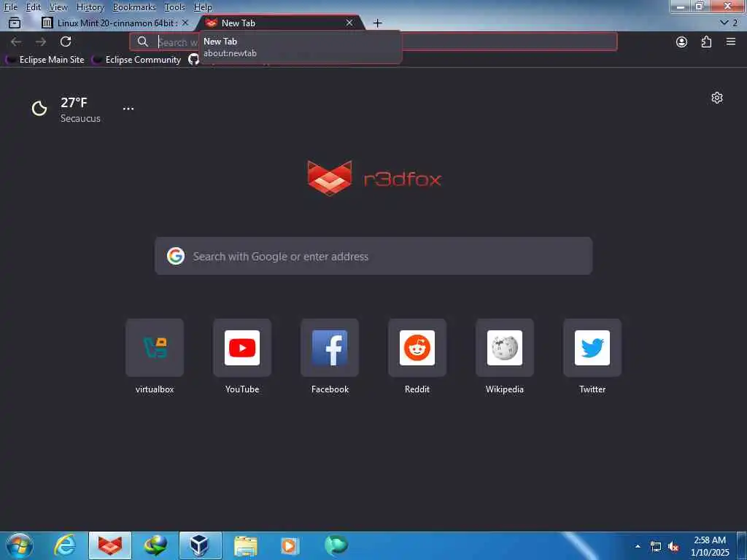The image size is (747, 560).
Task: Go forward with the forward arrow button
Action: (x=41, y=42)
